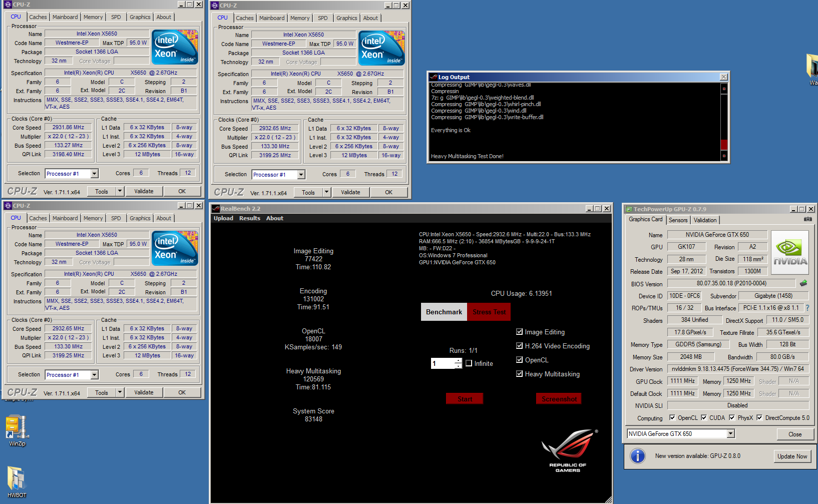The width and height of the screenshot is (818, 504).
Task: Click Update Now in GPU-Z
Action: [x=792, y=456]
